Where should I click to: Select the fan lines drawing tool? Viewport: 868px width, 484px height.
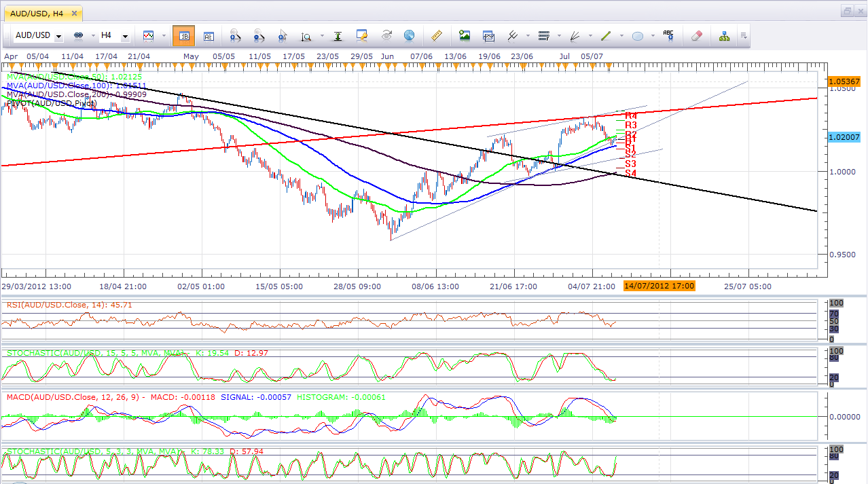tap(575, 35)
